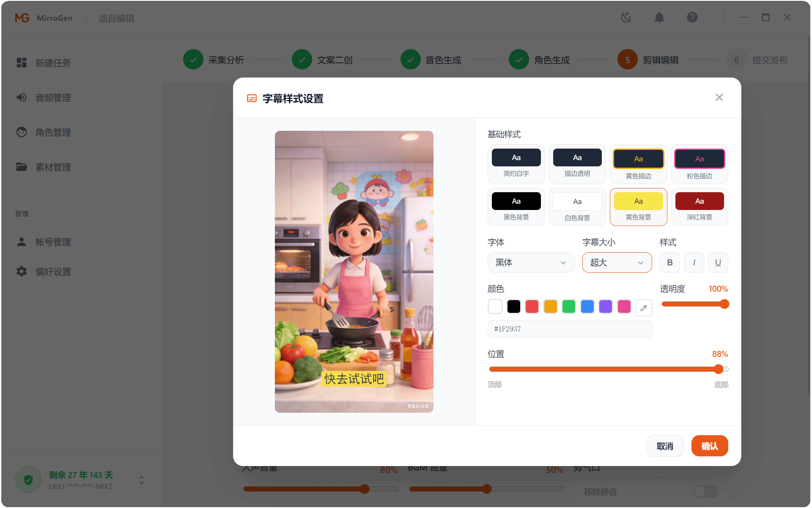Select the green subtitle color swatch
The height and width of the screenshot is (508, 812).
click(568, 306)
